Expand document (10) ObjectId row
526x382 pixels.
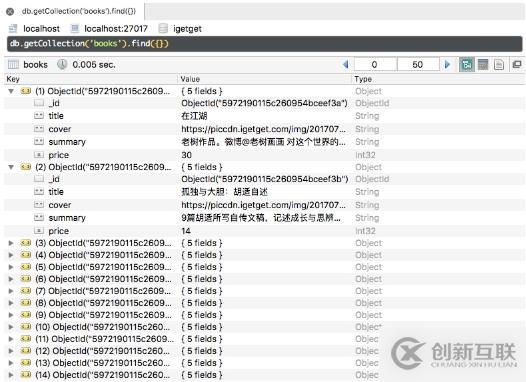tap(11, 327)
